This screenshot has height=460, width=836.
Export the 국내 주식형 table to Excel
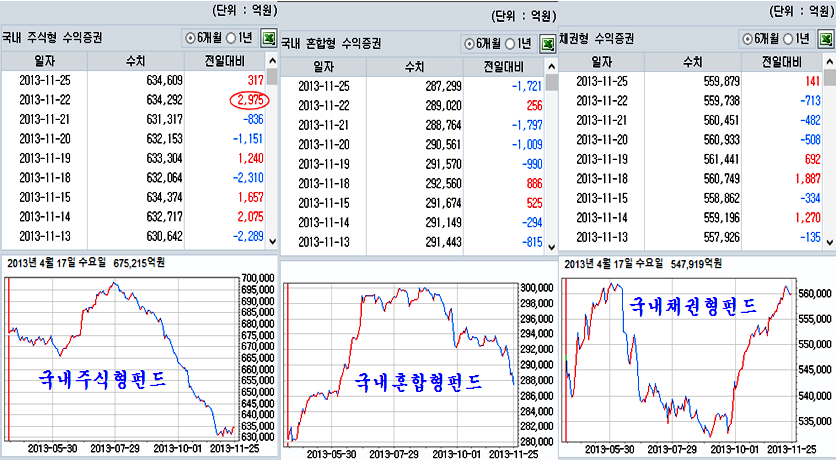click(x=268, y=38)
